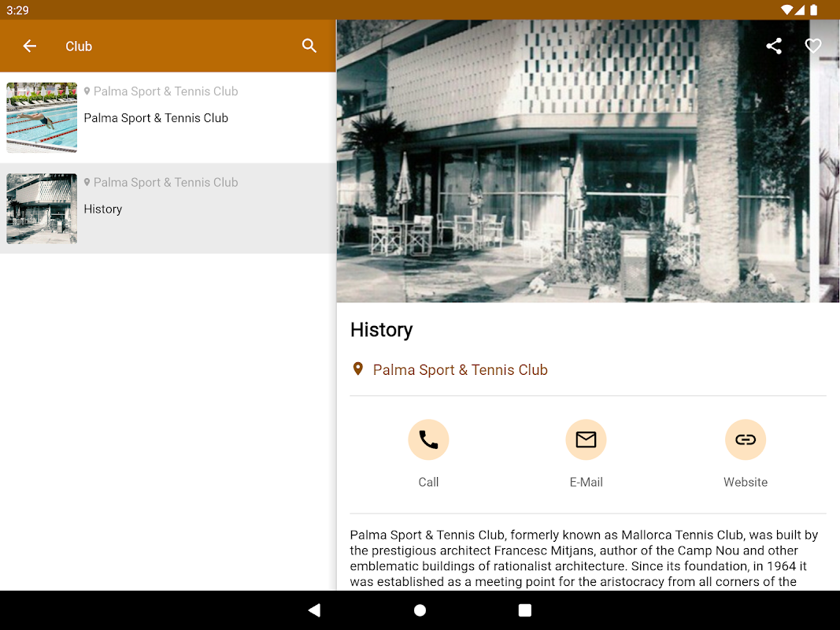Tap the Android recent apps button
The image size is (840, 630).
point(525,610)
